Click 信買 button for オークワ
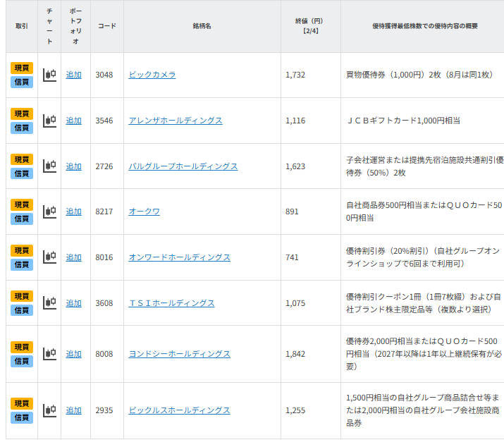Image resolution: width=504 pixels, height=447 pixels. click(x=22, y=219)
